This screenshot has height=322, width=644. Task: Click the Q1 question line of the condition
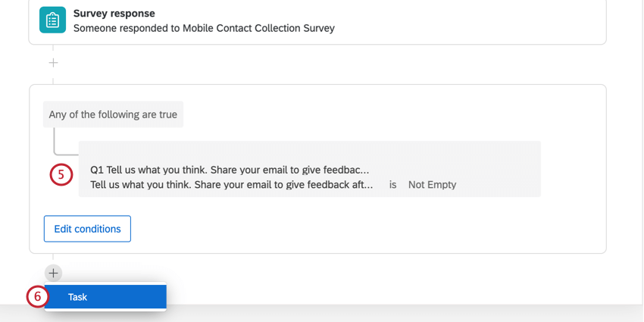click(x=230, y=170)
